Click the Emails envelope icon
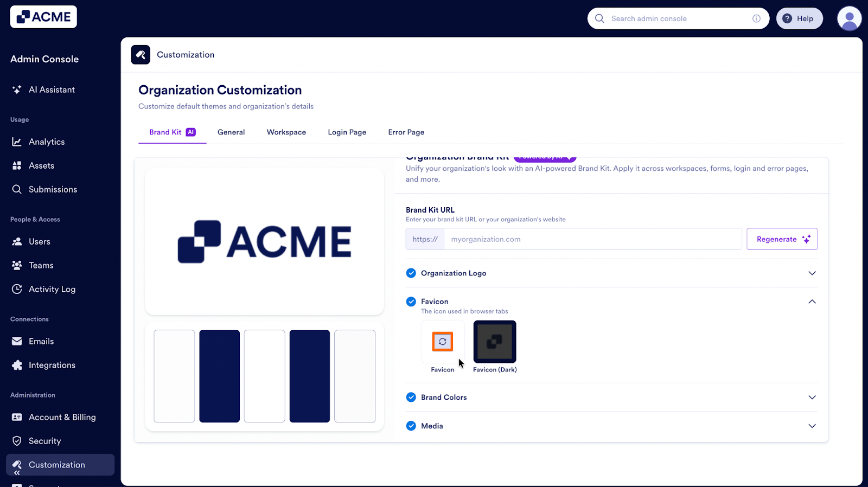Viewport: 868px width, 487px height. pos(17,341)
